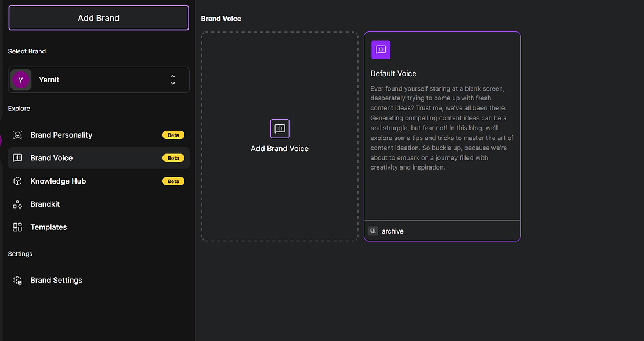Select the Default Voice card title
Image resolution: width=644 pixels, height=341 pixels.
pos(393,74)
